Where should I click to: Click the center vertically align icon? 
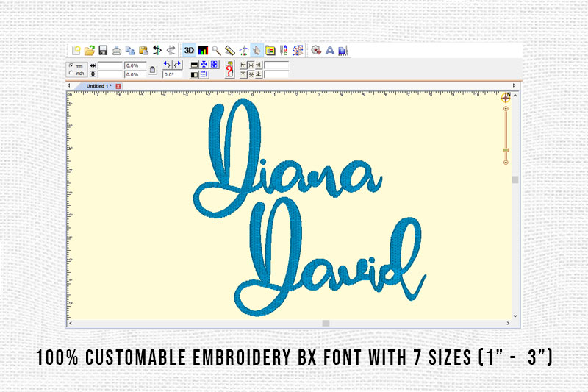tap(251, 74)
